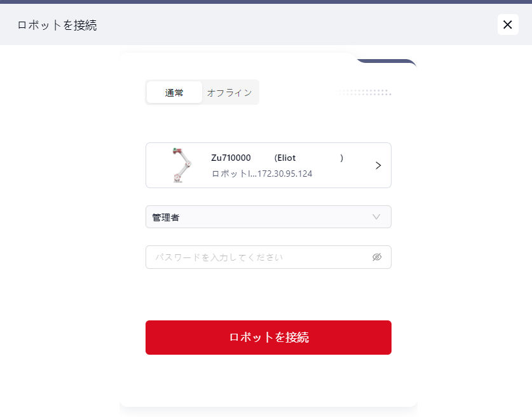Switch to the オフライン tab
The image size is (532, 417).
[229, 92]
